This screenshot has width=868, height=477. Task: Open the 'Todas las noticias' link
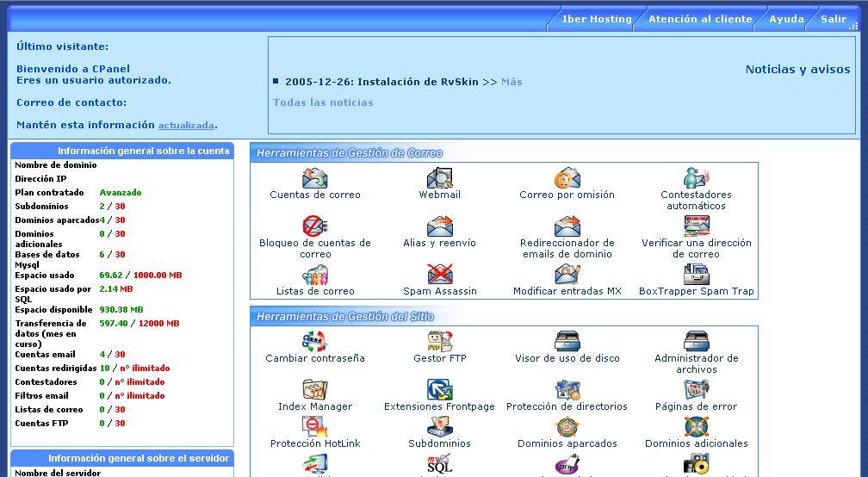(x=323, y=102)
